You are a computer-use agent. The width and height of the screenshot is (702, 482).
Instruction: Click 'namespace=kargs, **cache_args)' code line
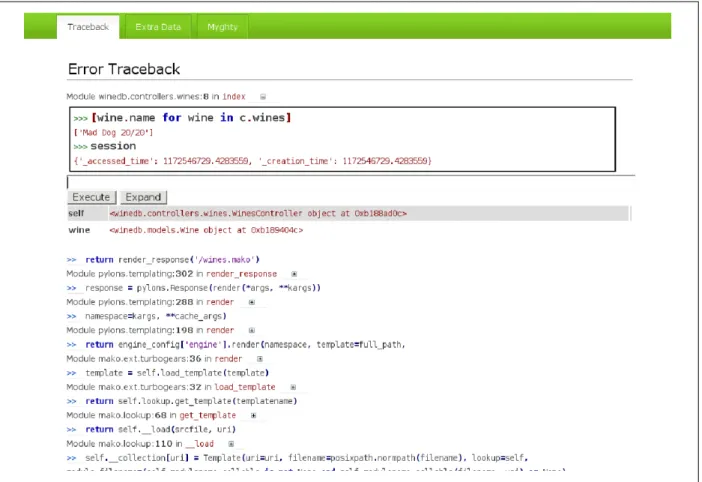pyautogui.click(x=156, y=316)
